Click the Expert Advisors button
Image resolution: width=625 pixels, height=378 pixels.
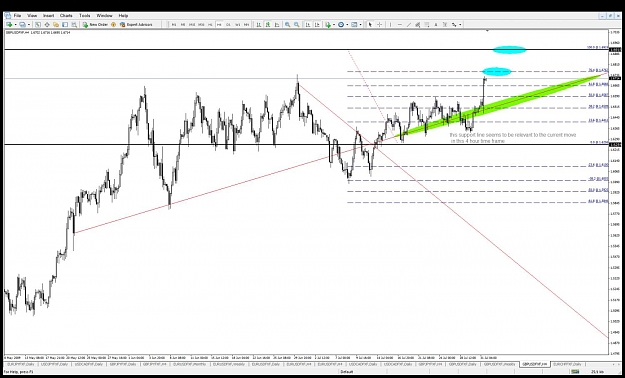136,25
